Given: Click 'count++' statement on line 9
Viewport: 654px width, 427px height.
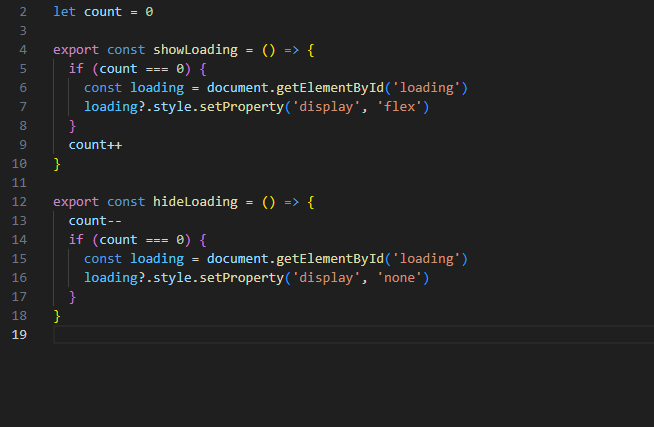Looking at the screenshot, I should point(95,145).
